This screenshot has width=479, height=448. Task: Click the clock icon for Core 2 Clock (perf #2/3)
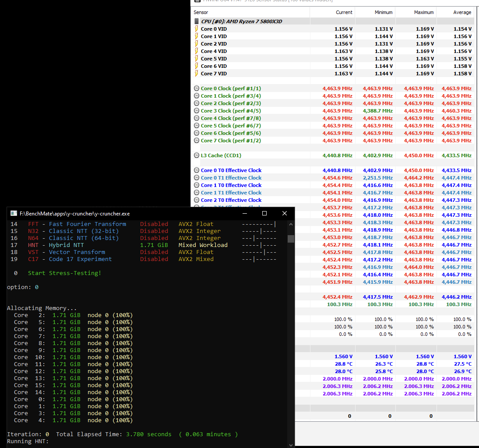pos(197,103)
